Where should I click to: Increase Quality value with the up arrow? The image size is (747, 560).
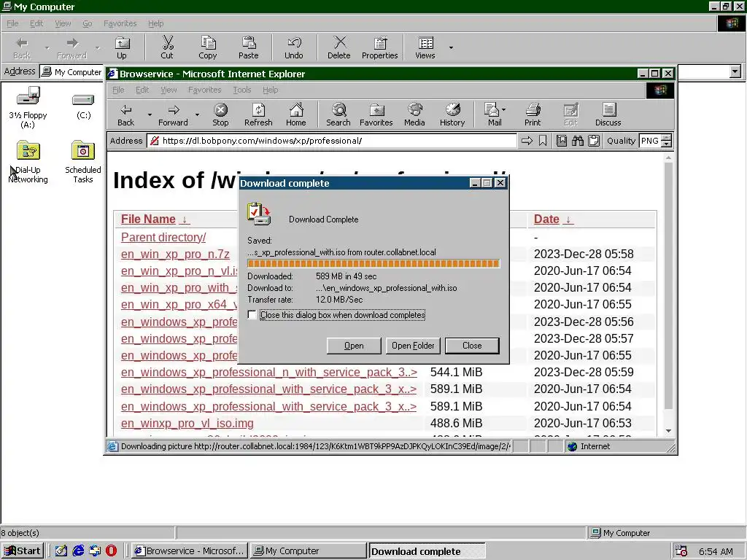[667, 137]
